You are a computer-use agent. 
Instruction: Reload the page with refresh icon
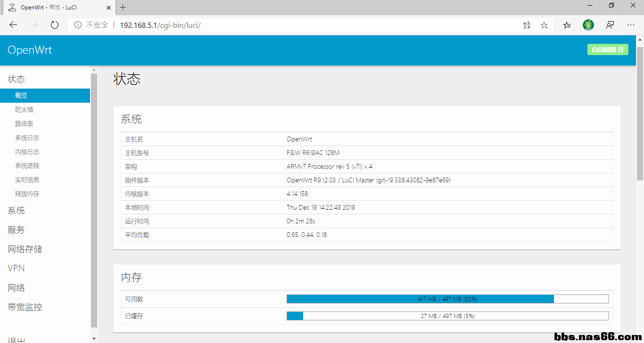point(55,25)
